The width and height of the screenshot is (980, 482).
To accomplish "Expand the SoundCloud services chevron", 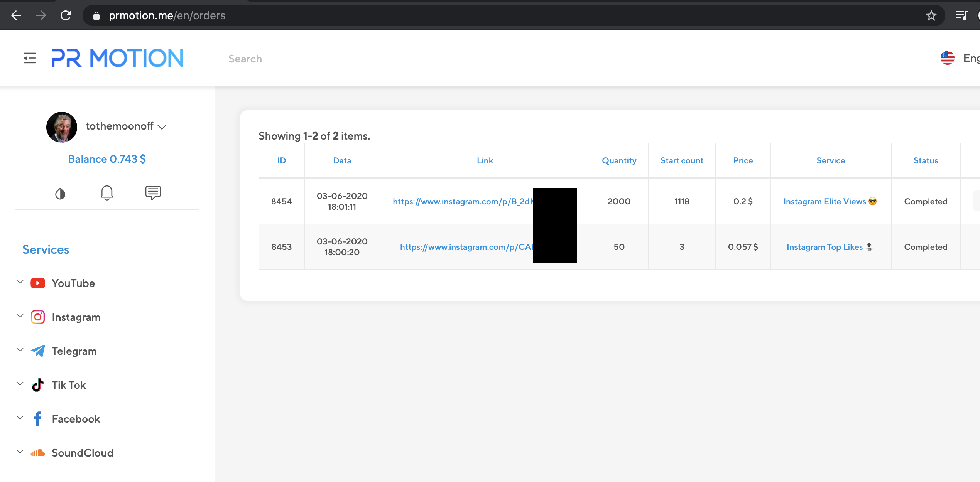I will 20,452.
